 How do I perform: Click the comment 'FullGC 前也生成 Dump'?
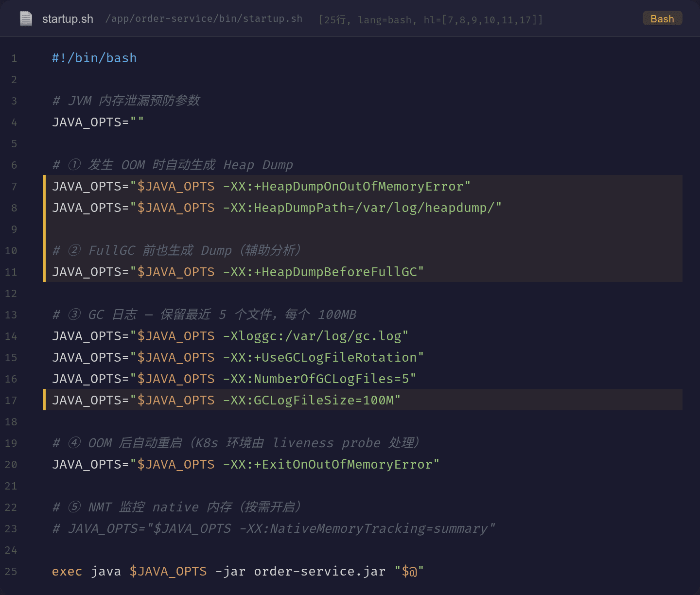point(160,250)
